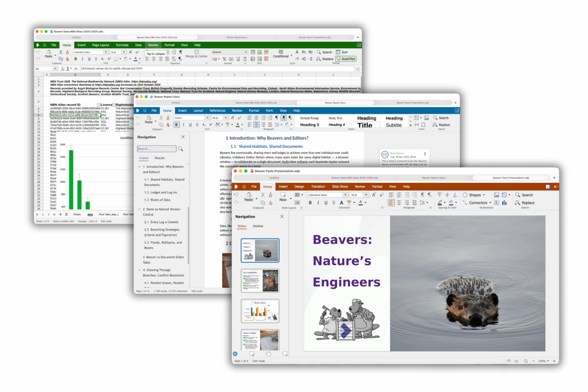
Task: Toggle left alignment in the presentation Paragraph group
Action: tap(391, 203)
